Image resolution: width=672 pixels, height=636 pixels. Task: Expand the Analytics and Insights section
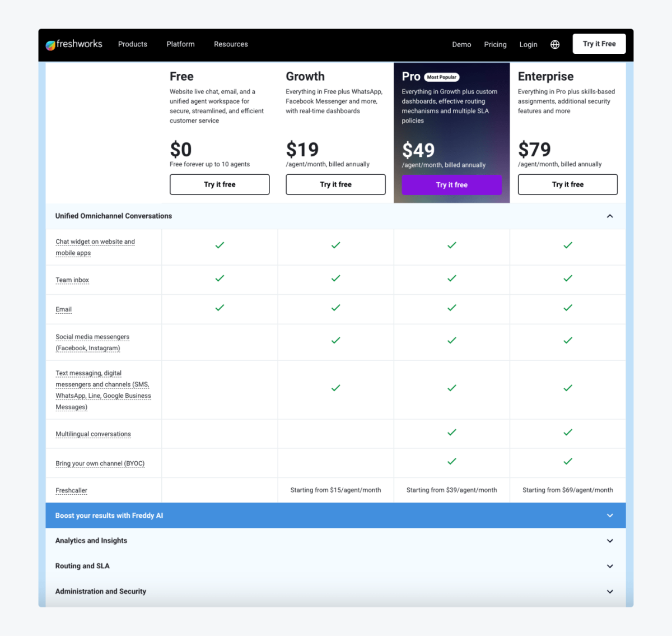610,540
